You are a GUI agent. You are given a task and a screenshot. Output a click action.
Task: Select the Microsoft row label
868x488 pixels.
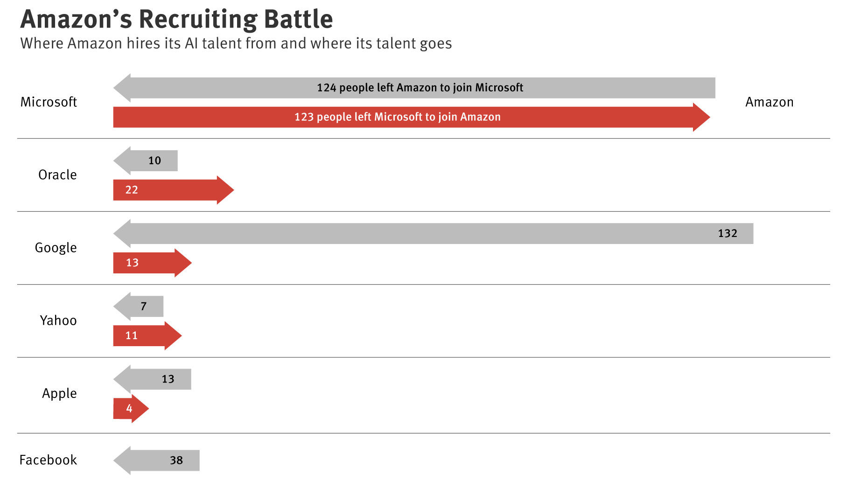(x=49, y=102)
